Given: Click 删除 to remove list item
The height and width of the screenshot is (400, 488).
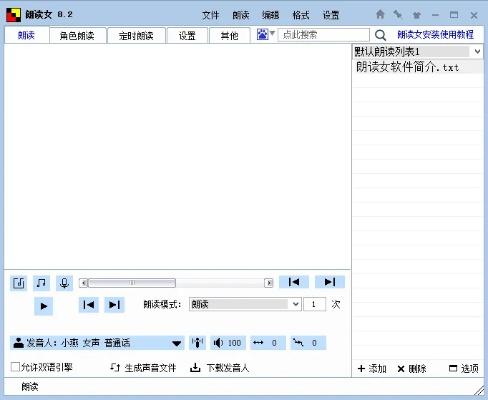Looking at the screenshot, I should click(x=412, y=369).
